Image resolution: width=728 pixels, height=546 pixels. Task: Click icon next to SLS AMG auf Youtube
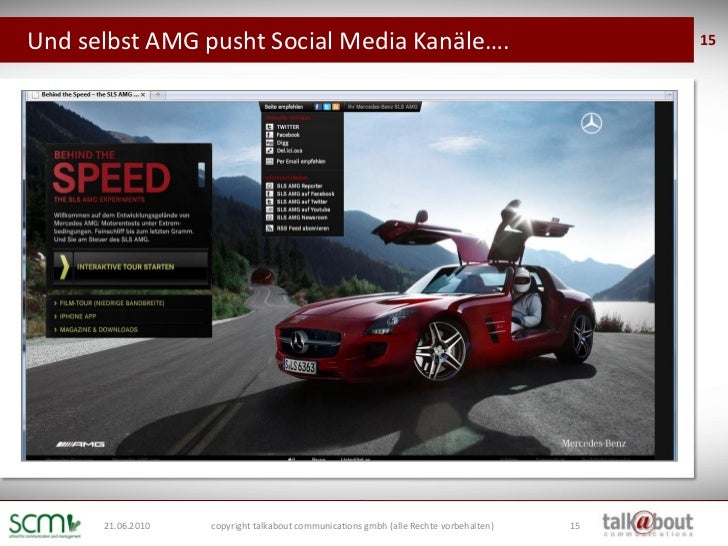269,209
